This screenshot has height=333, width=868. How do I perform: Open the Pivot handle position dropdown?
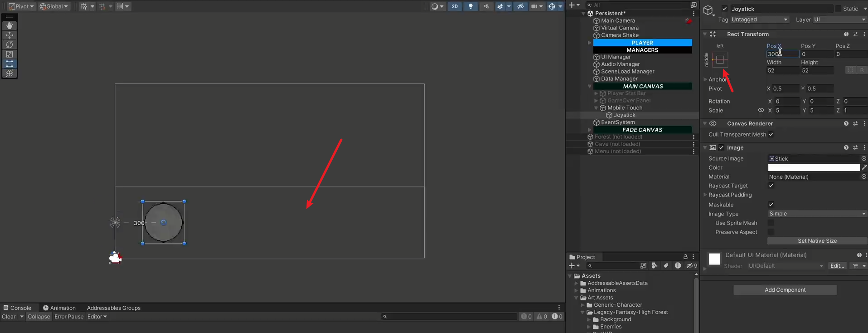pos(21,6)
